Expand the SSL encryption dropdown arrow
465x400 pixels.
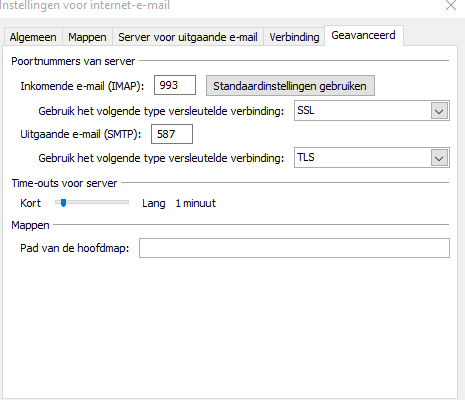439,111
